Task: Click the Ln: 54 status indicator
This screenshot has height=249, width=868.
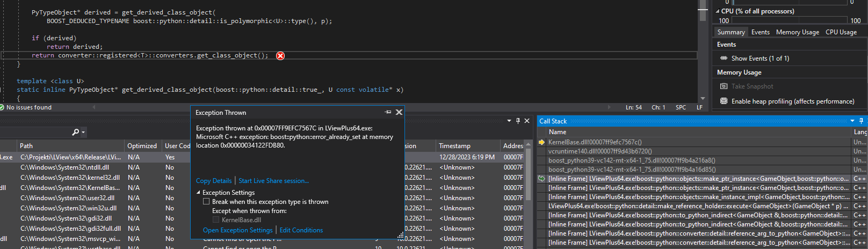Action: [x=634, y=107]
